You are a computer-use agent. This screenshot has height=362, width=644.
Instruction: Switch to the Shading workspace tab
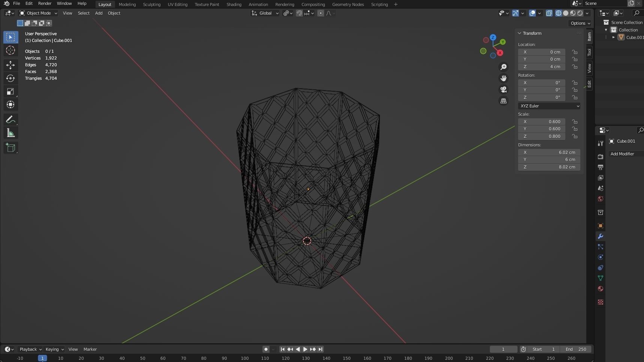point(234,4)
